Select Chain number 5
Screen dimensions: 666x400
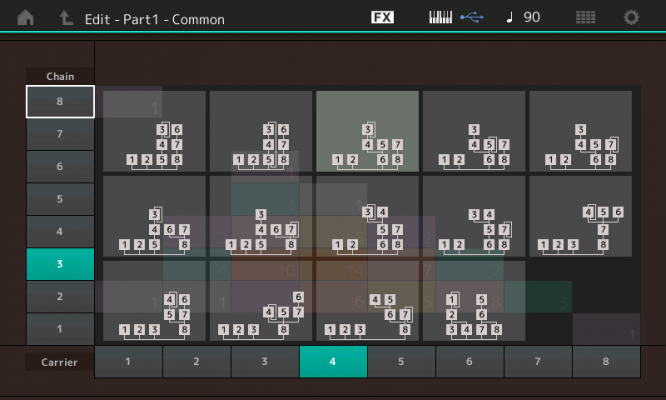tap(60, 199)
